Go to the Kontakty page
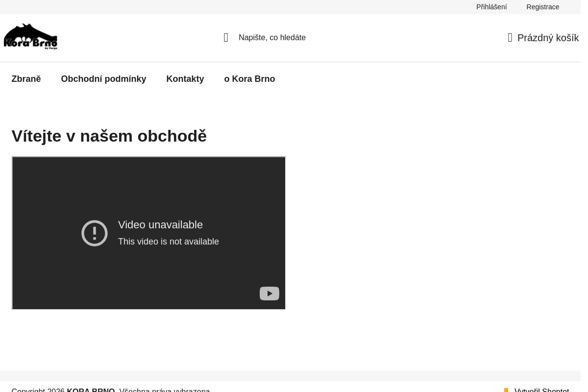The image size is (588, 392). tap(185, 79)
